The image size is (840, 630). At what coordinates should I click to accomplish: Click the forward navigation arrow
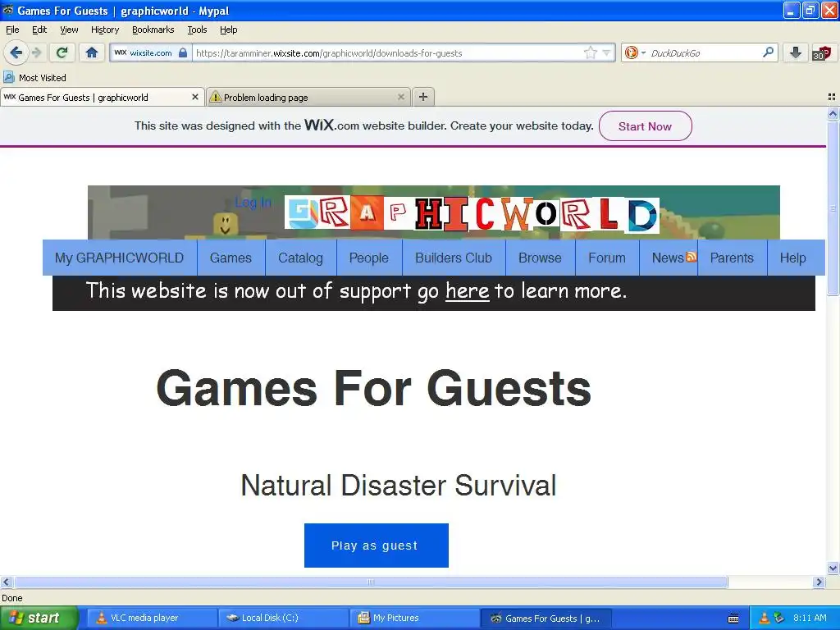[x=36, y=52]
